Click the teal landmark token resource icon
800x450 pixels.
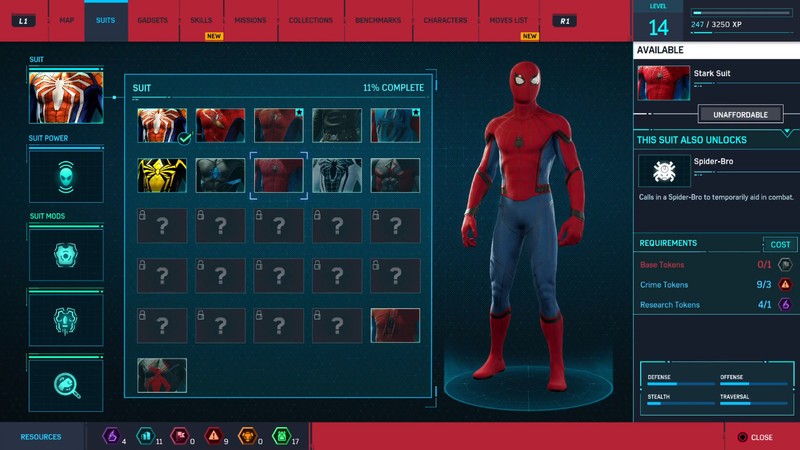145,436
